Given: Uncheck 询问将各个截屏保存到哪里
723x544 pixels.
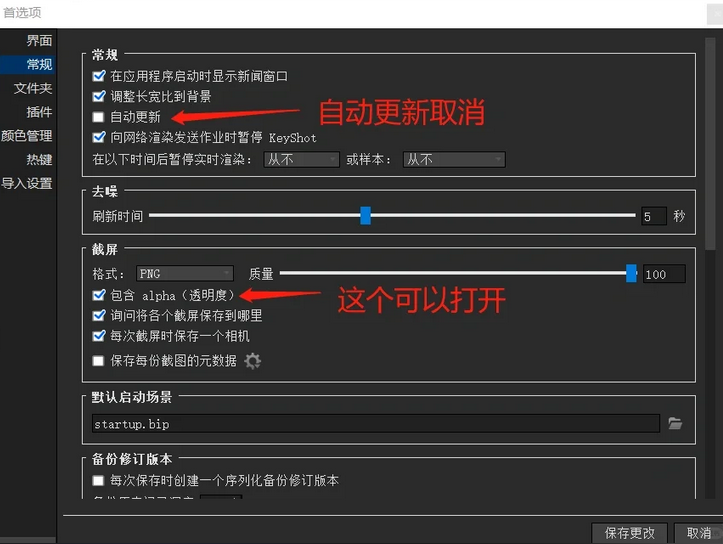Looking at the screenshot, I should pos(99,315).
